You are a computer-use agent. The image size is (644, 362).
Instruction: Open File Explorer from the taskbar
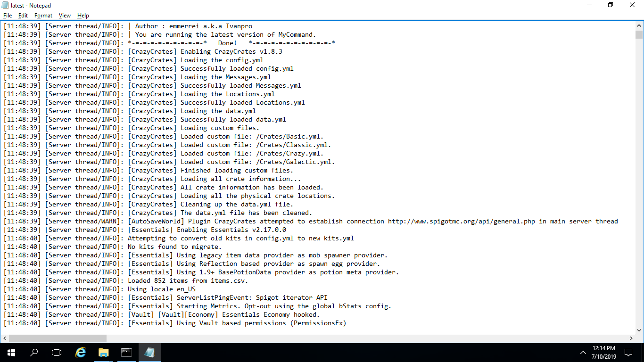[x=104, y=352]
